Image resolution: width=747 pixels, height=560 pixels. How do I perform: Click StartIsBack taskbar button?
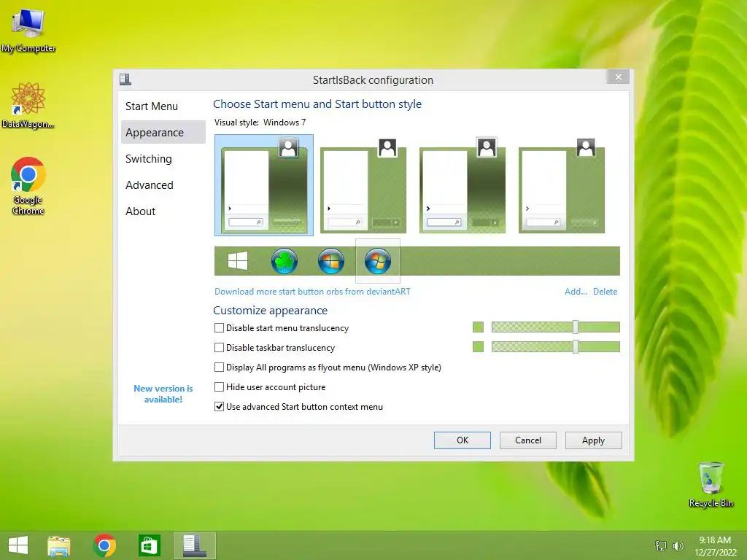(x=194, y=545)
